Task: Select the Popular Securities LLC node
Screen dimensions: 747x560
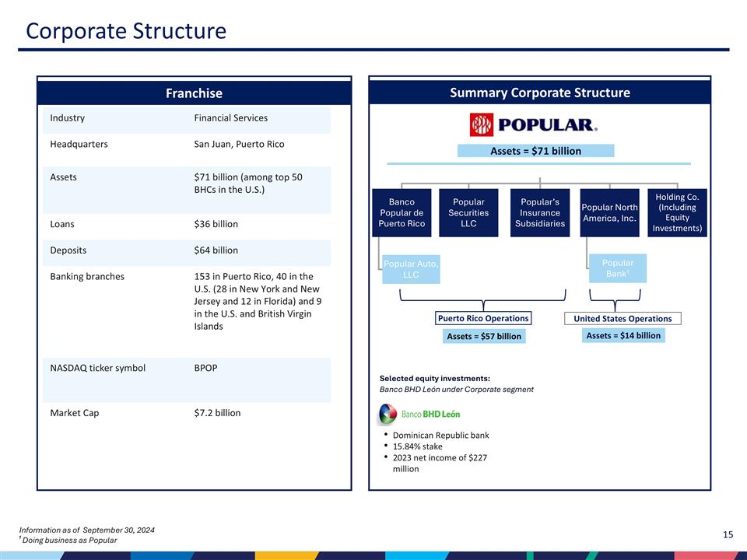Action: pos(468,212)
